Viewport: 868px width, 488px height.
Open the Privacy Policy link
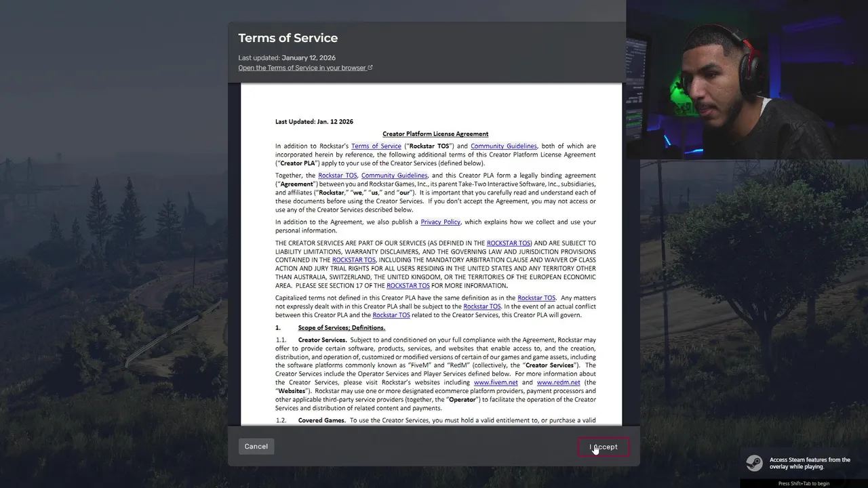[441, 222]
